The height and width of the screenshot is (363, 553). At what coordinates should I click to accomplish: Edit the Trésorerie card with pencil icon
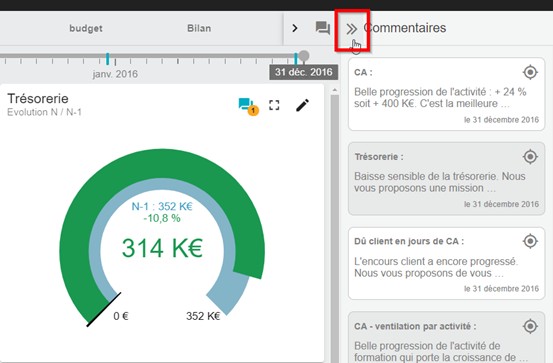[x=302, y=105]
